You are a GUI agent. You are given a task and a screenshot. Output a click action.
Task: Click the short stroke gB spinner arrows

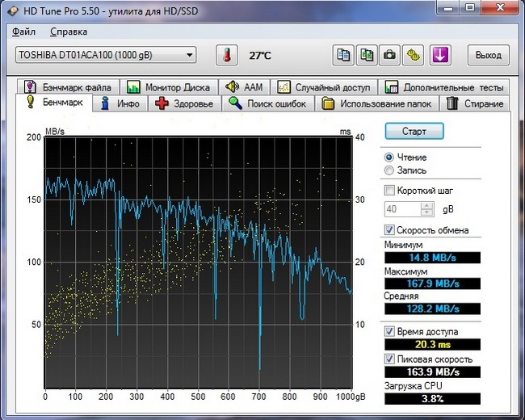[428, 209]
